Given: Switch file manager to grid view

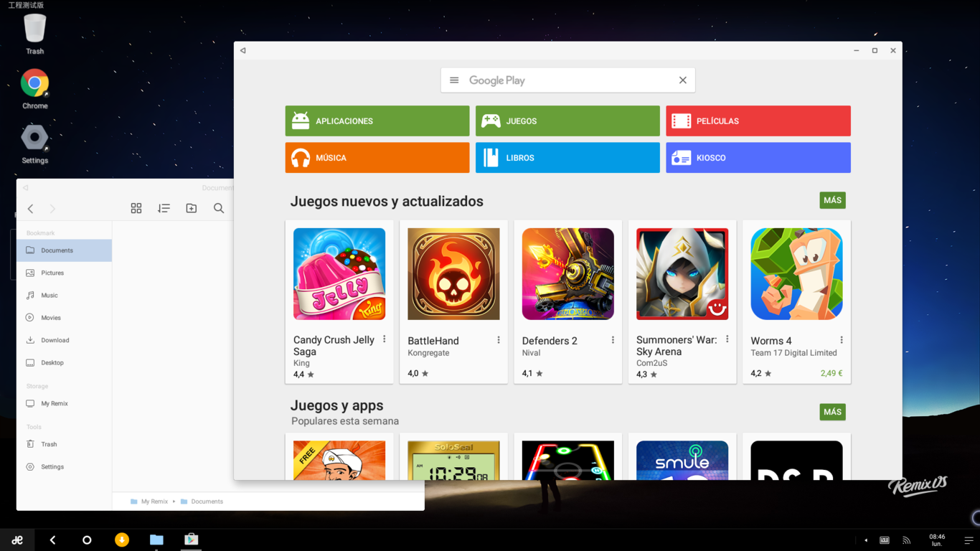Looking at the screenshot, I should (136, 208).
